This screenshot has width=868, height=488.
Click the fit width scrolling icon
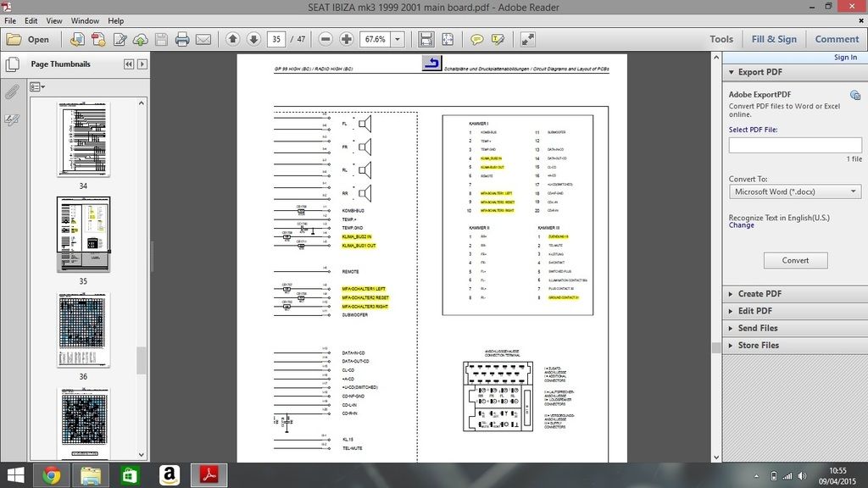pos(426,39)
